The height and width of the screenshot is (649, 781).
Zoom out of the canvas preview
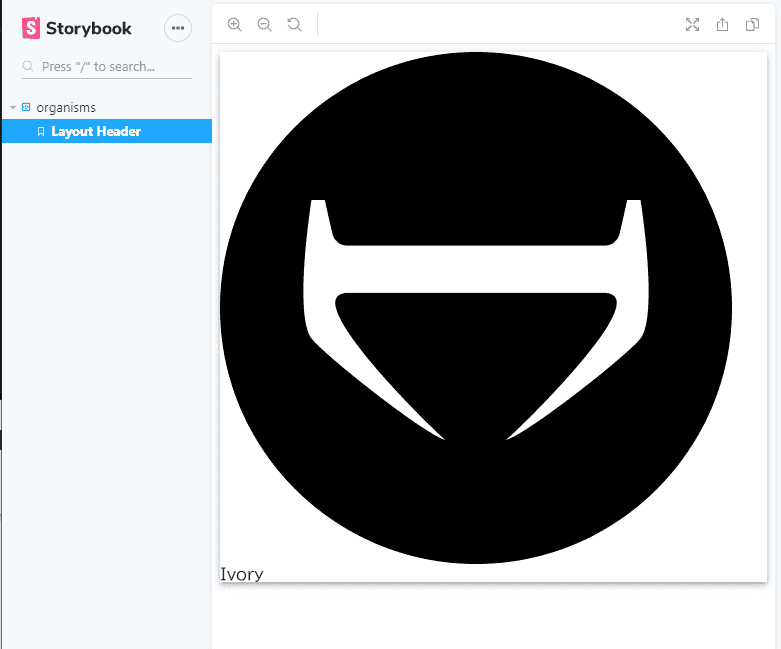click(265, 25)
